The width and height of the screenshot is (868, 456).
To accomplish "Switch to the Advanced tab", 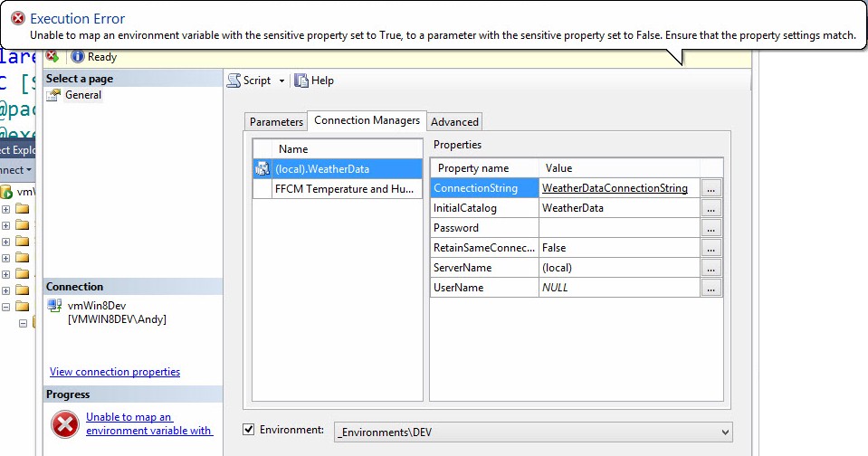I will click(x=454, y=122).
